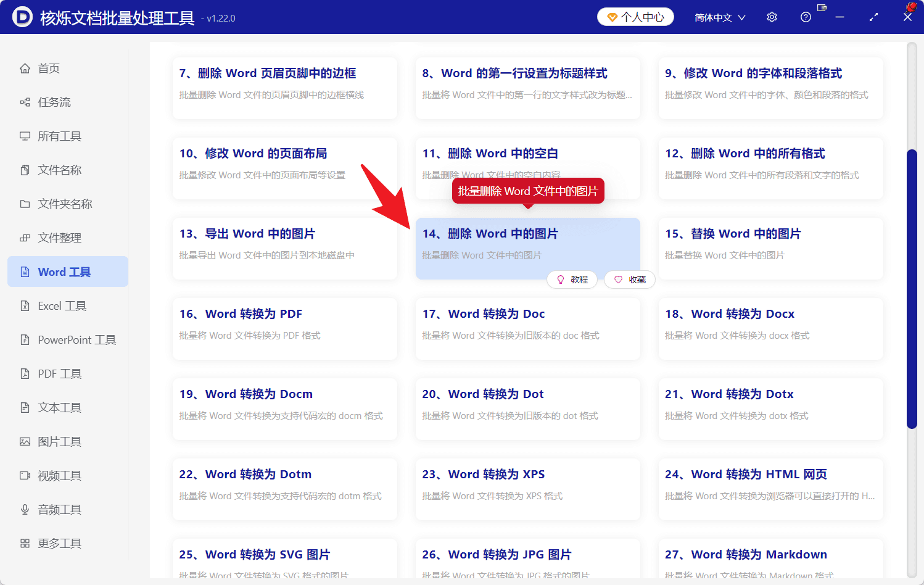Click the settings gear icon in title bar
This screenshot has height=585, width=924.
pyautogui.click(x=772, y=17)
